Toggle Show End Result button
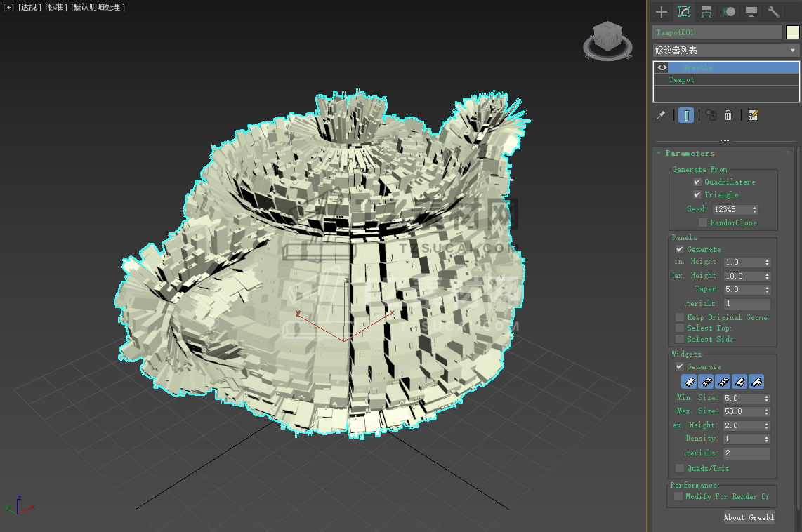 click(x=686, y=116)
